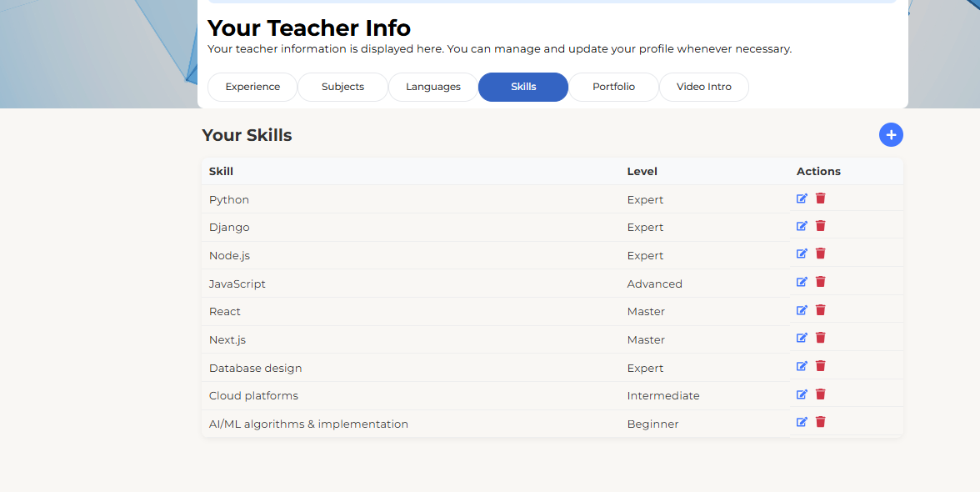Edit the AI/ML algorithms skill
The image size is (980, 492).
tap(802, 422)
